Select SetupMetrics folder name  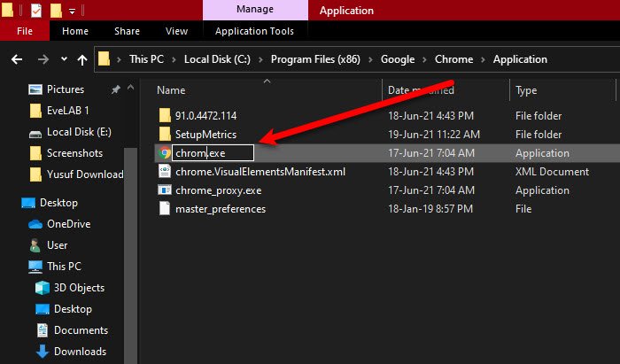click(x=205, y=134)
